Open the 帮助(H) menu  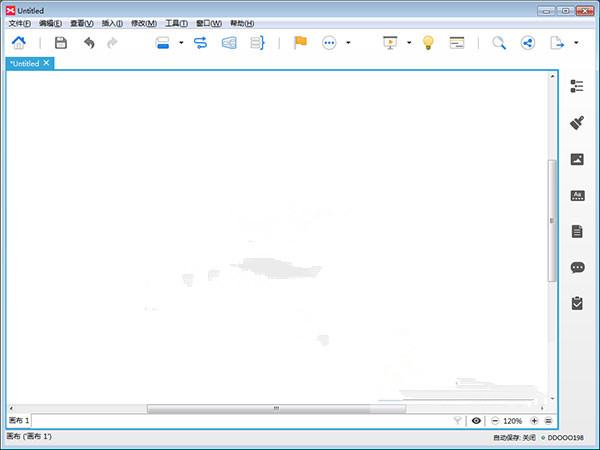pyautogui.click(x=242, y=23)
